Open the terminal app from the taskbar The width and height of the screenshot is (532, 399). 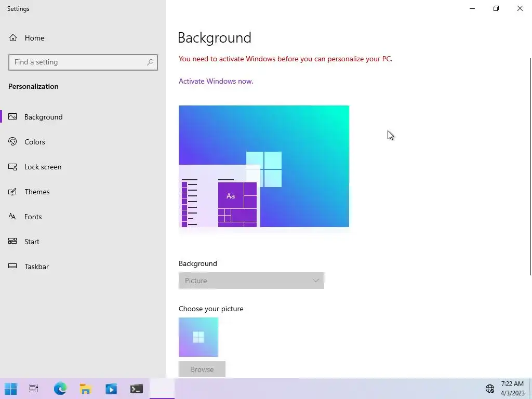tap(137, 389)
